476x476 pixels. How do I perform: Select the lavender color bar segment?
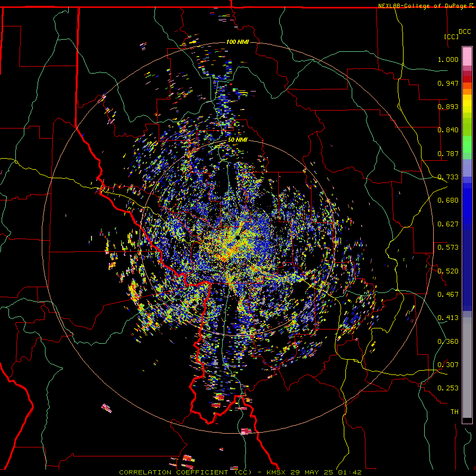pos(467,168)
